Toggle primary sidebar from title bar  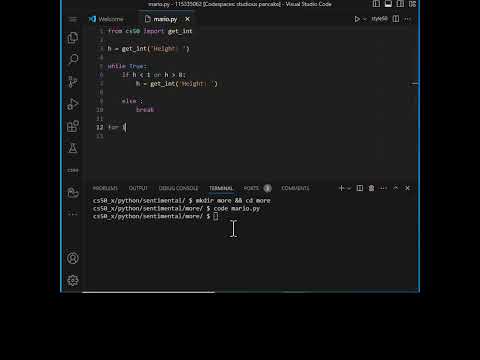click(376, 4)
